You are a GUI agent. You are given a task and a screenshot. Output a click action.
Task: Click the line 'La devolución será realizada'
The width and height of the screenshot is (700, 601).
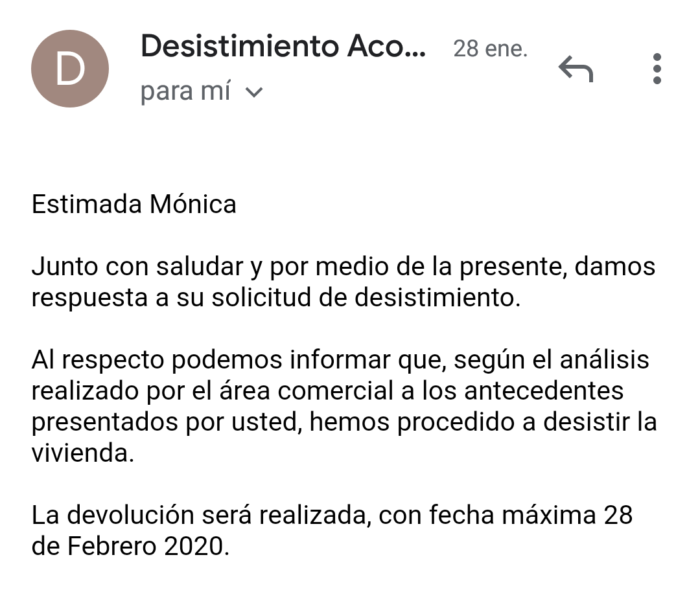(x=199, y=515)
